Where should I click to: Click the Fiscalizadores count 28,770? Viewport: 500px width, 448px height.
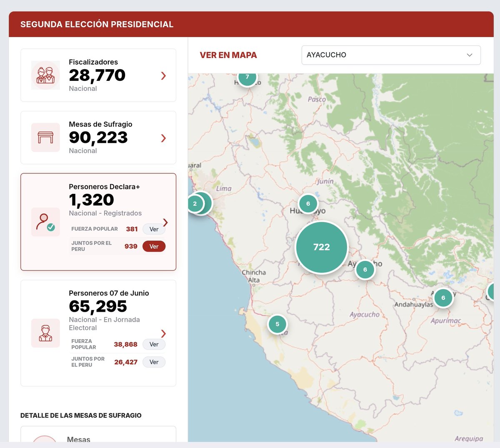[x=97, y=75]
